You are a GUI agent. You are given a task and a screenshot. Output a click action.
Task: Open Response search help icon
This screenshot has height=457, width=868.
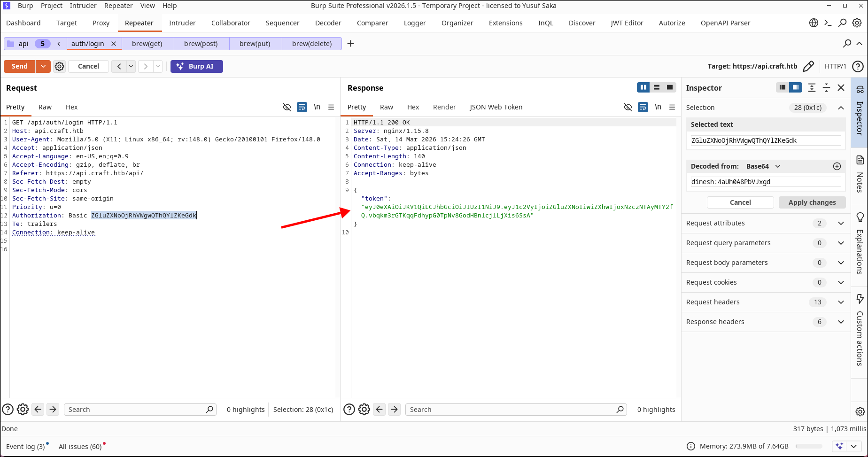[349, 410]
